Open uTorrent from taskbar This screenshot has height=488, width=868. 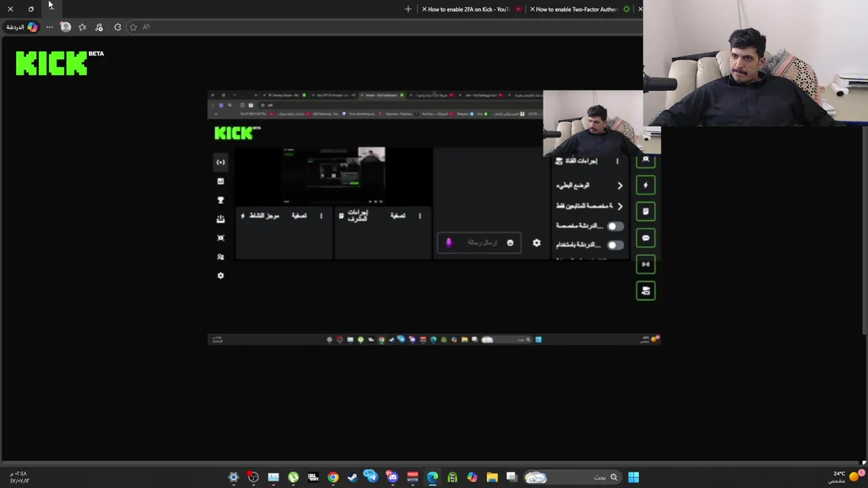coord(293,478)
